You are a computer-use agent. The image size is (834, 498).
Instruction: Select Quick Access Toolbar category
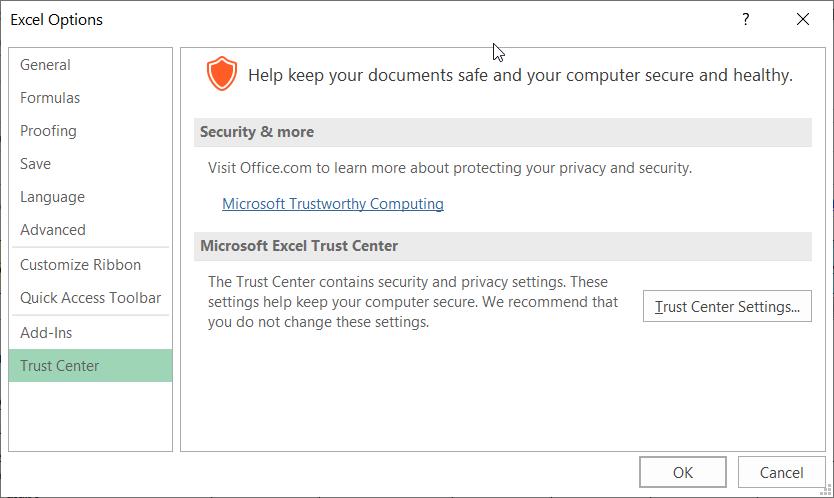90,298
